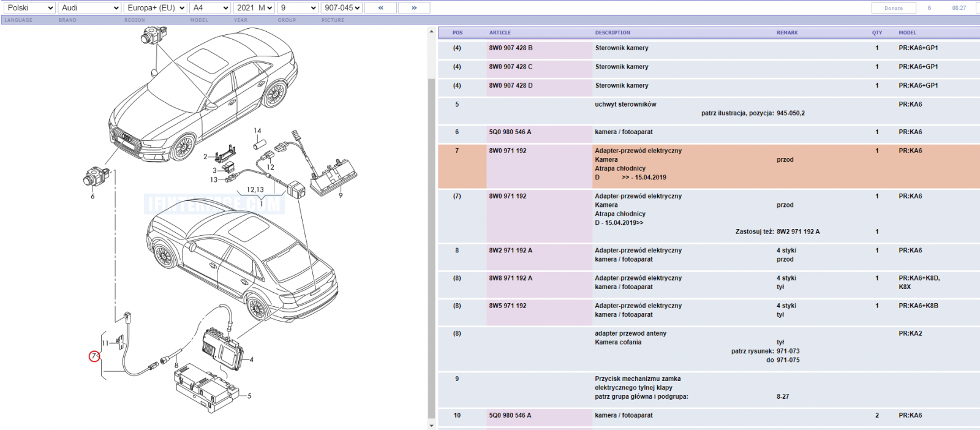
Task: Open the model dropdown showing A4
Action: pos(210,8)
